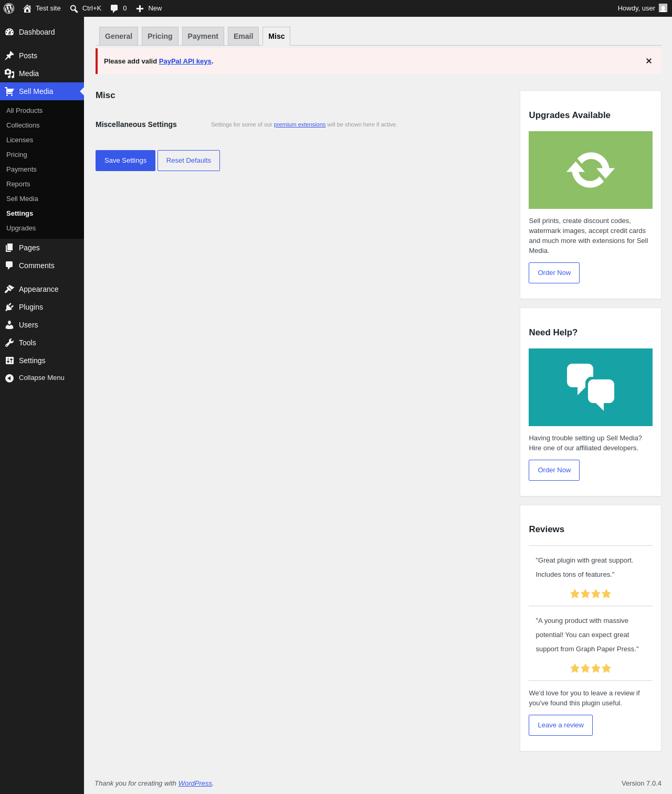Click Order Now under Need Help
This screenshot has height=794, width=672.
pyautogui.click(x=554, y=470)
